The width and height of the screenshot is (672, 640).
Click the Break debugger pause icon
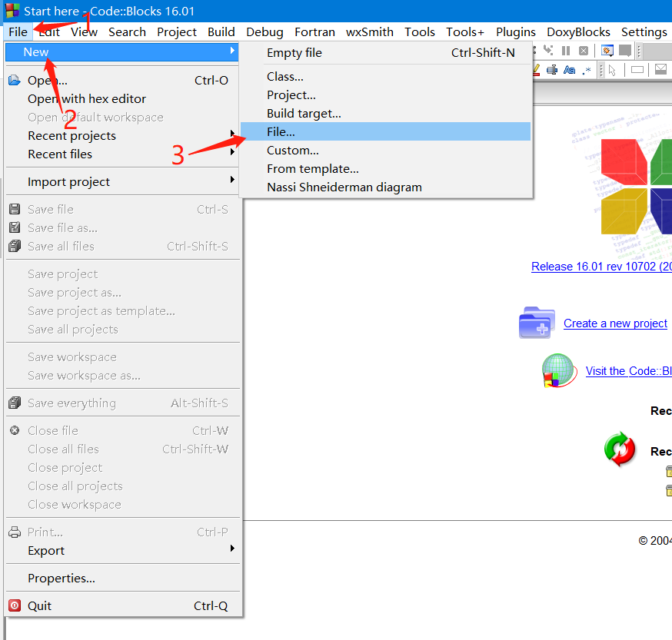coord(566,51)
